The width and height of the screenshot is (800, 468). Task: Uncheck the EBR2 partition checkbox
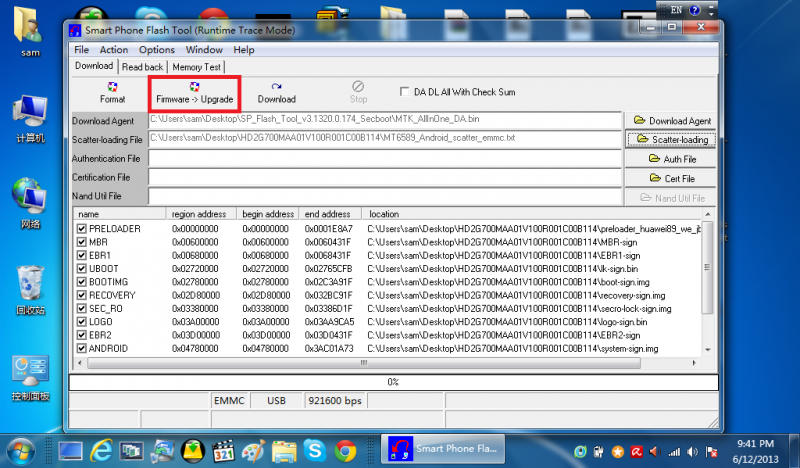pyautogui.click(x=82, y=335)
